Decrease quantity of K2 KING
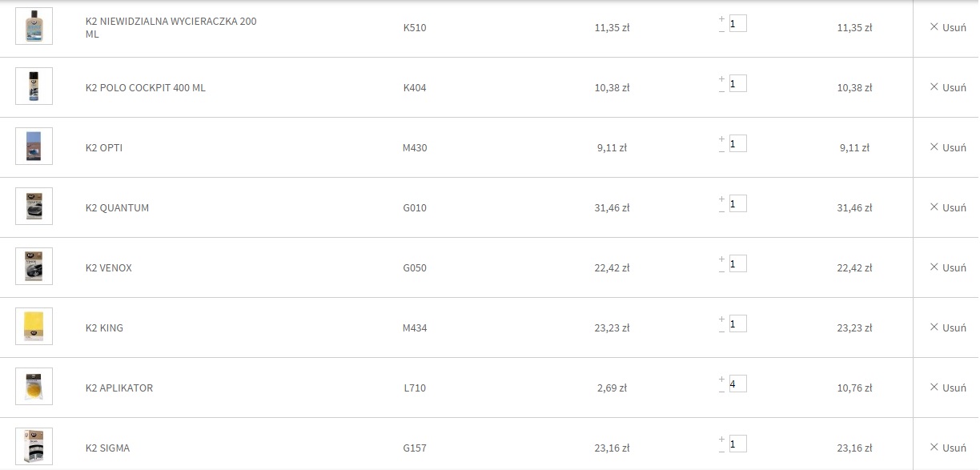Image resolution: width=980 pixels, height=470 pixels. coord(721,331)
